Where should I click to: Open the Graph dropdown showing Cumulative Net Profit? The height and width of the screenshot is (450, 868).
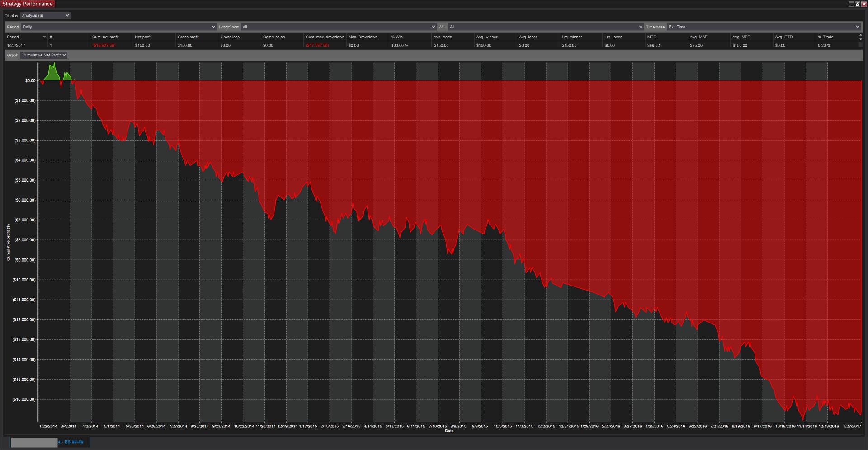point(44,55)
